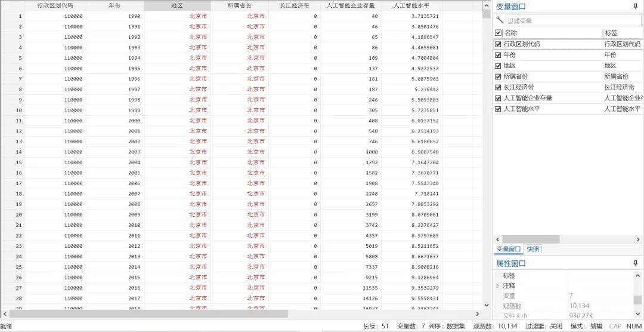Image resolution: width=644 pixels, height=332 pixels.
Task: Uncheck the 长江经济带 variable checkbox
Action: tap(498, 87)
